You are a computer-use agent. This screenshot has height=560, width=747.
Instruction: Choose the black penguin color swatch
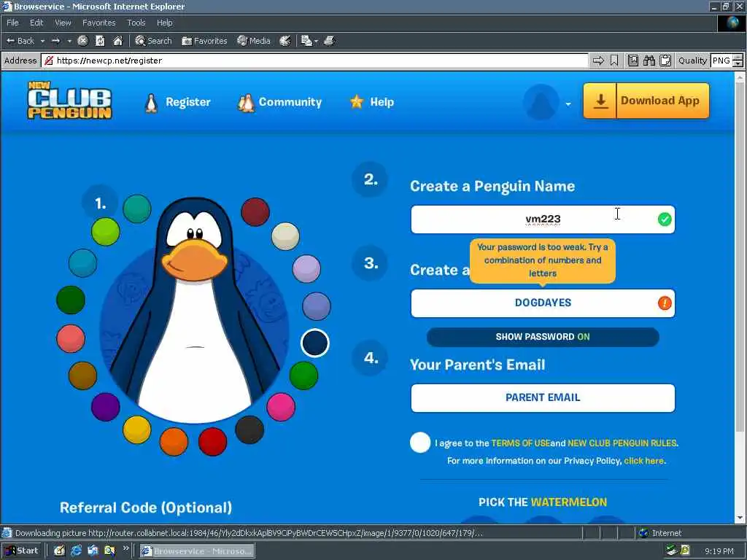tap(249, 429)
